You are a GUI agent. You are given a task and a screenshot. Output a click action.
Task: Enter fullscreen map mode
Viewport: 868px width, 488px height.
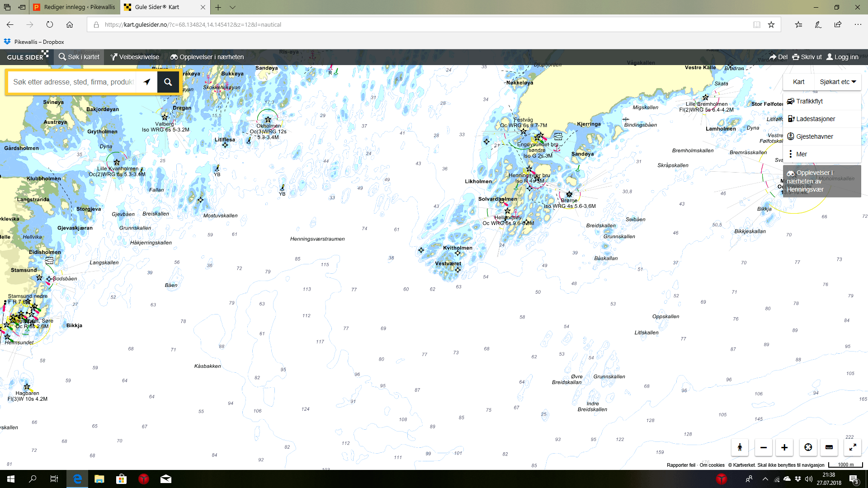point(852,447)
